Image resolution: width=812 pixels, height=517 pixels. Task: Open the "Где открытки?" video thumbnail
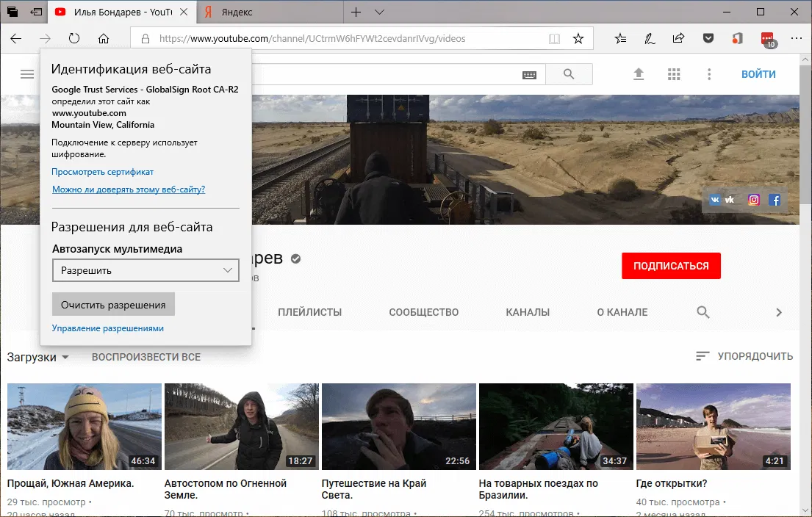click(x=713, y=426)
